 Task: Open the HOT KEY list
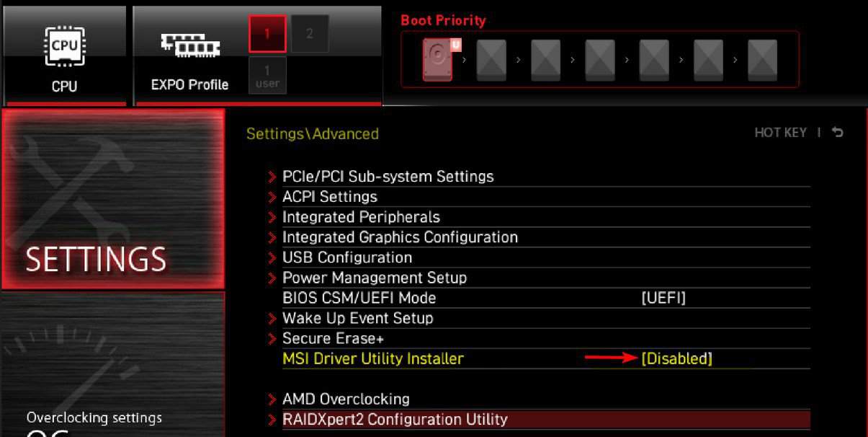coord(780,133)
